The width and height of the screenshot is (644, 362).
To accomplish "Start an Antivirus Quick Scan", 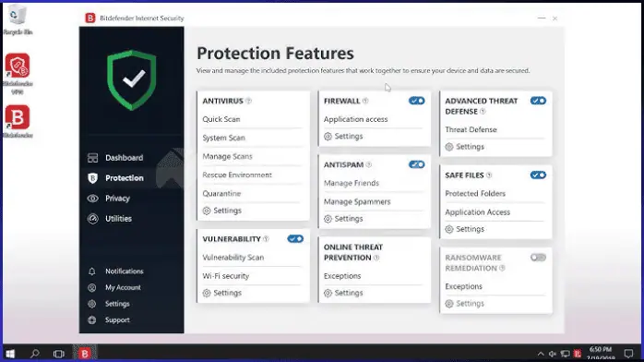I will click(221, 119).
